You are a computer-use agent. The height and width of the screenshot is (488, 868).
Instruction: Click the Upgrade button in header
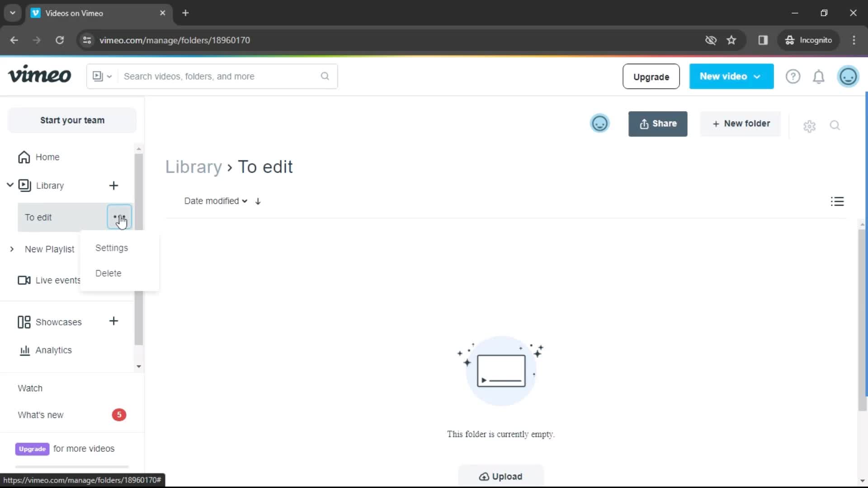point(651,77)
